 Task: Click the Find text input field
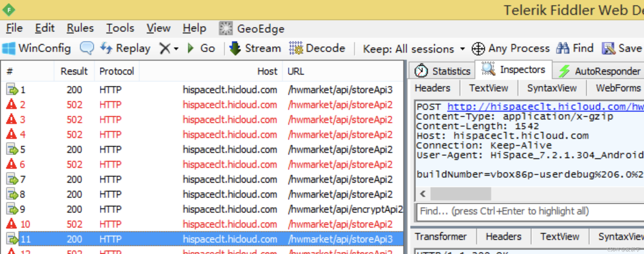click(x=531, y=211)
